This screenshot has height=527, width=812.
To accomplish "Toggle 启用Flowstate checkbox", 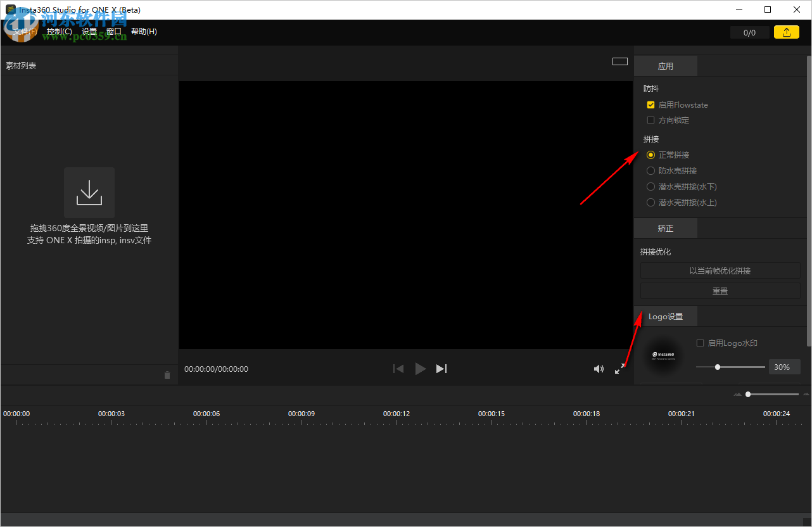I will coord(650,105).
